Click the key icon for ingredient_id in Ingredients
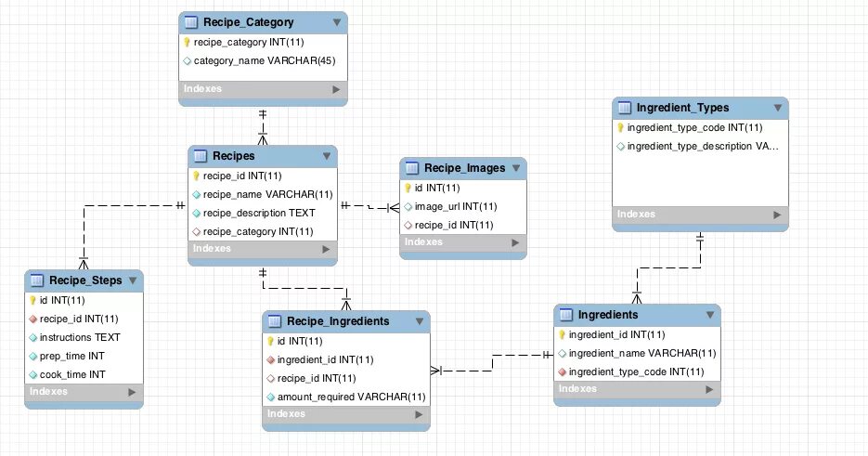Viewport: 868px width, 456px height. tap(562, 334)
